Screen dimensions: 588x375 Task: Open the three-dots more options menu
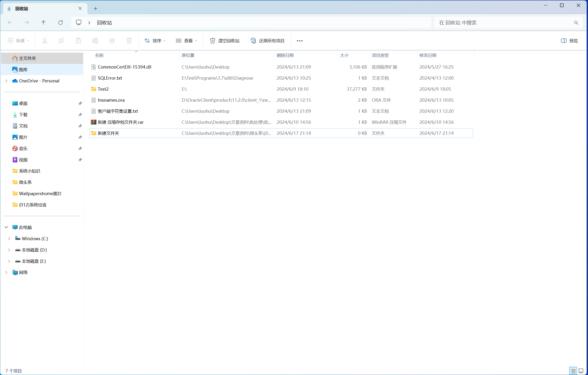pos(300,41)
